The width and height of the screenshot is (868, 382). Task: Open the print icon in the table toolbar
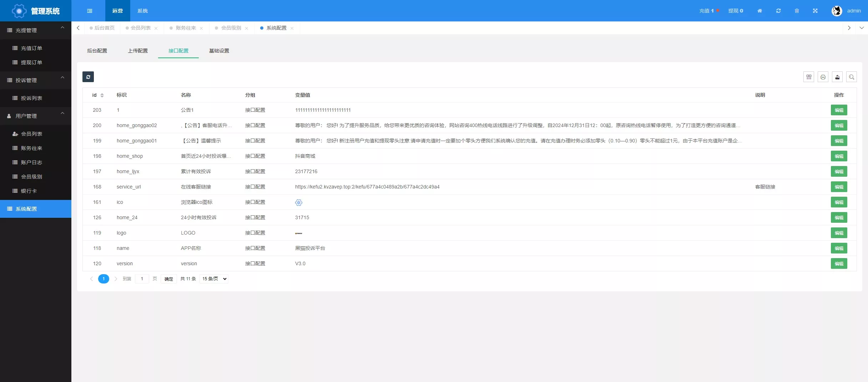pyautogui.click(x=823, y=77)
